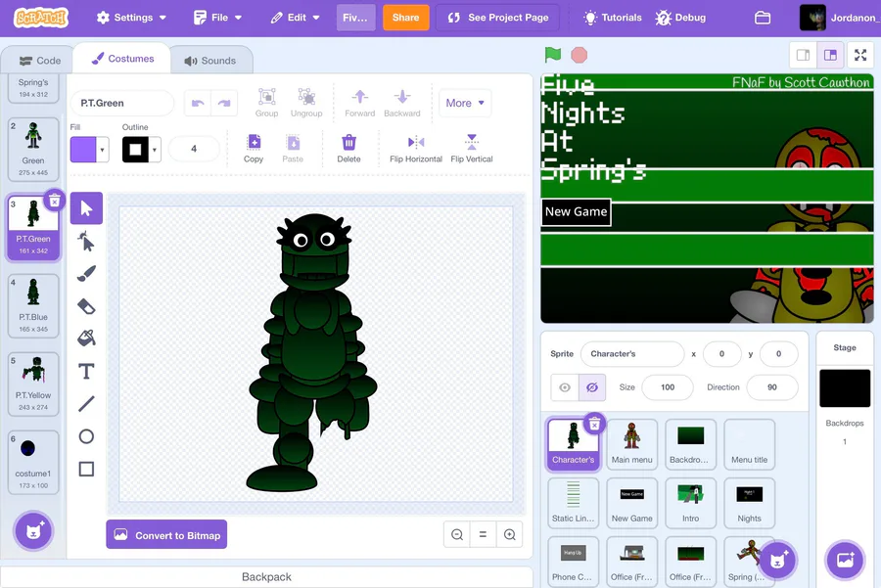Flip the costume horizontally
Screen dimensions: 881x588
416,149
